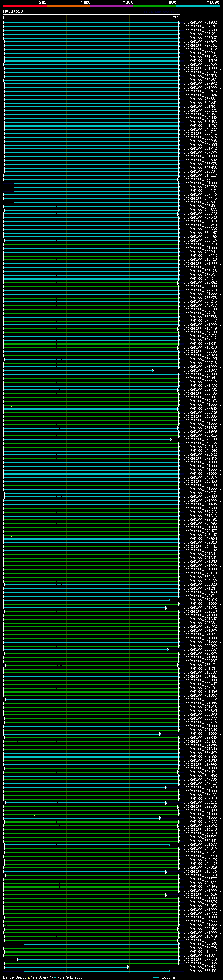Image resolution: width=223 pixels, height=980 pixels.
Task: Open the UniRef100_P61313 hit label
Action: coord(200,516)
